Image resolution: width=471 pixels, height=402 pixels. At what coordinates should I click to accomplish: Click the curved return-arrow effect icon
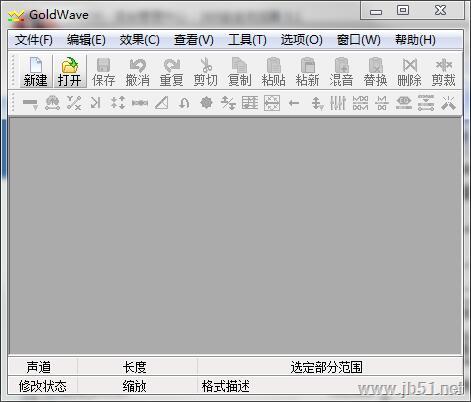click(184, 103)
